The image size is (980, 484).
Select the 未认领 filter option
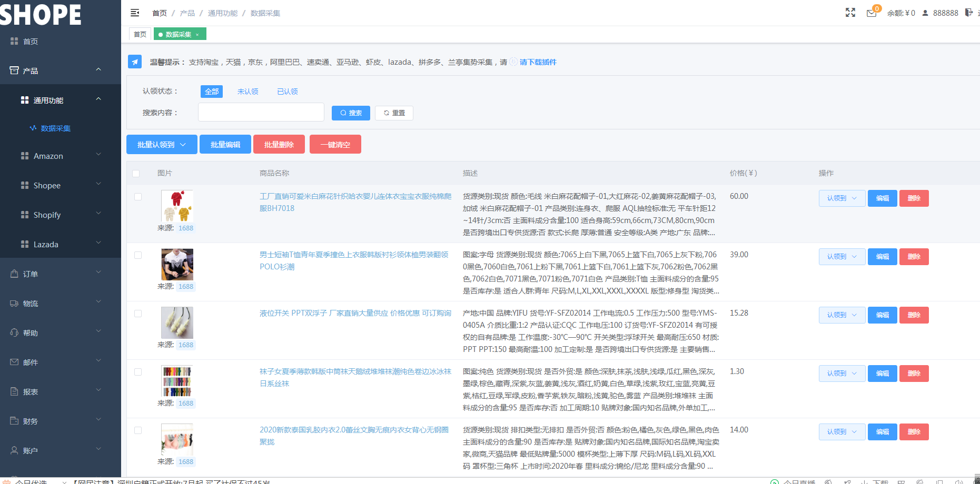[x=248, y=91]
